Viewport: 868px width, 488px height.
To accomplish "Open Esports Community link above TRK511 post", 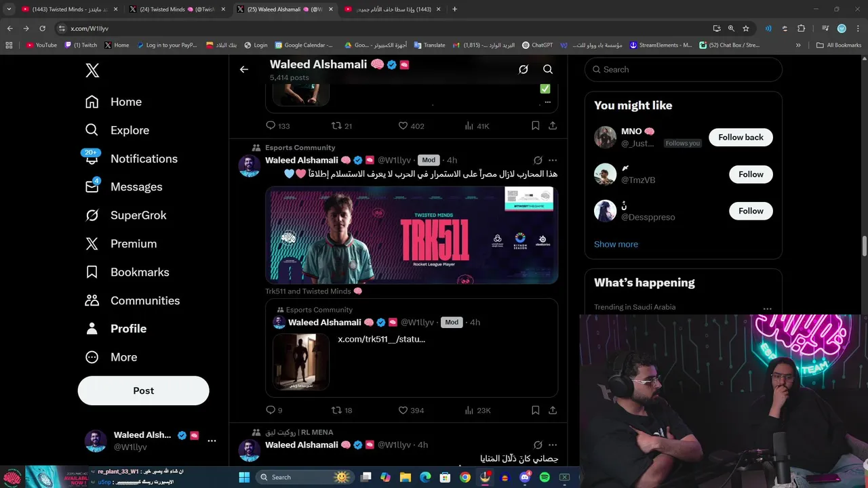I will pyautogui.click(x=300, y=147).
